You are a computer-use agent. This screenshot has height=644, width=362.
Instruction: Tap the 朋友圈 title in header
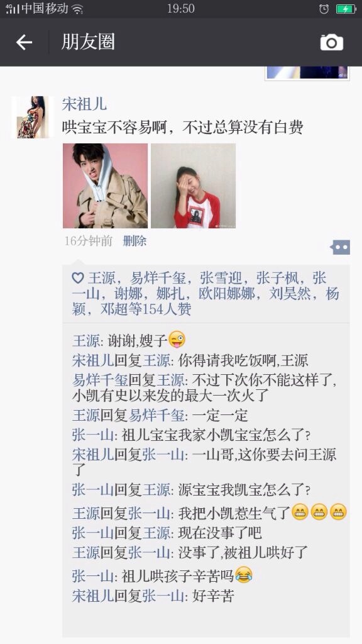(88, 42)
